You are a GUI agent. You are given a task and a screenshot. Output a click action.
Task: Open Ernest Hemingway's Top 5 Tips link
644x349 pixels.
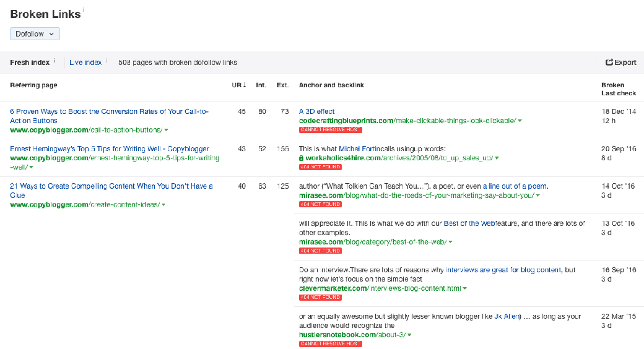[x=110, y=149]
